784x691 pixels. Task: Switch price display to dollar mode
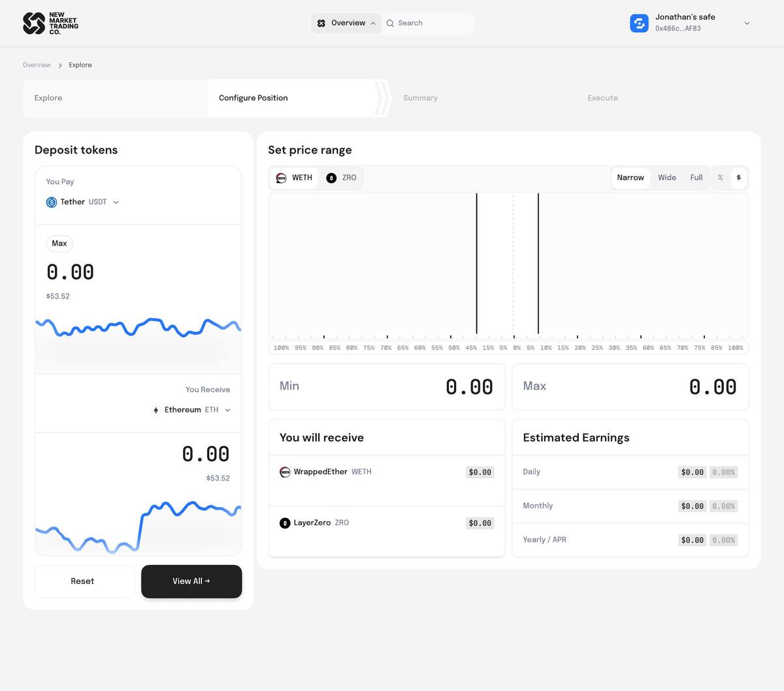pos(738,178)
